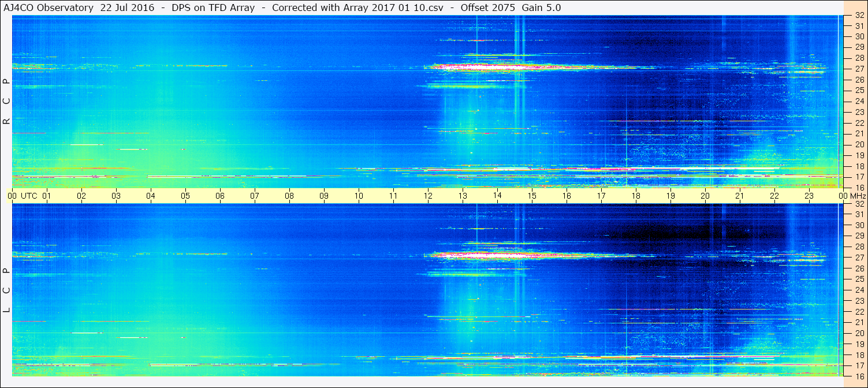
Task: Select the 17 hour marker on time axis
Action: (601, 196)
